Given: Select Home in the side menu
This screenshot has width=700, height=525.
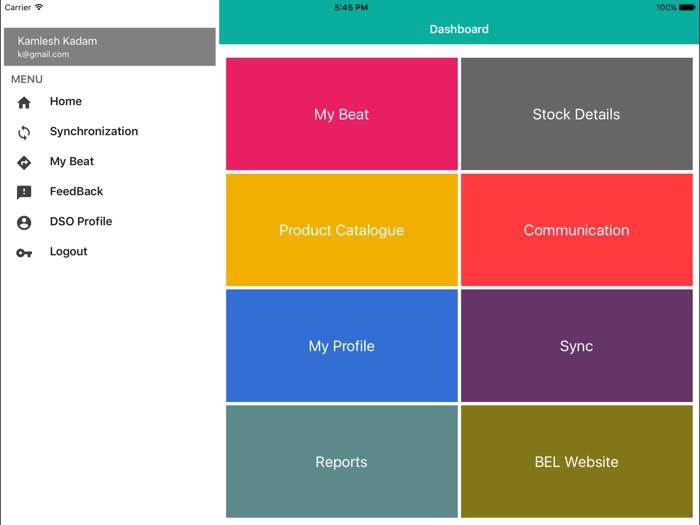Looking at the screenshot, I should 66,101.
